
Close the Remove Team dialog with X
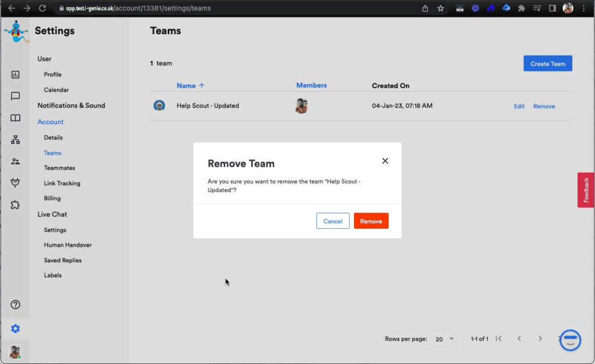coord(385,161)
